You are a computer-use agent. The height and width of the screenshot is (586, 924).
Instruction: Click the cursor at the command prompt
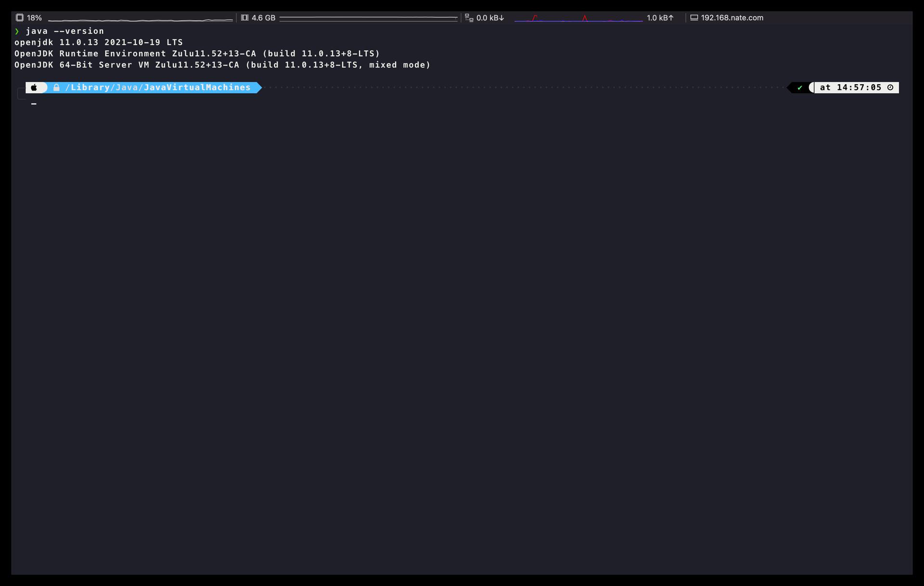click(34, 103)
